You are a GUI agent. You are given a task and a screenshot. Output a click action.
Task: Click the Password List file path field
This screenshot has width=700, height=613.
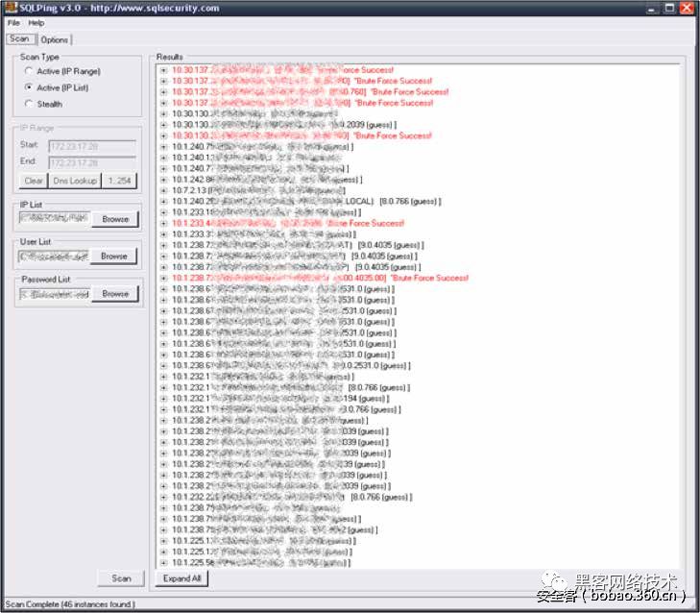[55, 294]
